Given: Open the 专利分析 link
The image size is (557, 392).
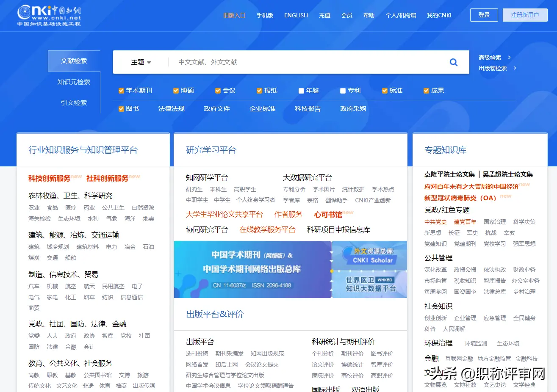Looking at the screenshot, I should (294, 189).
